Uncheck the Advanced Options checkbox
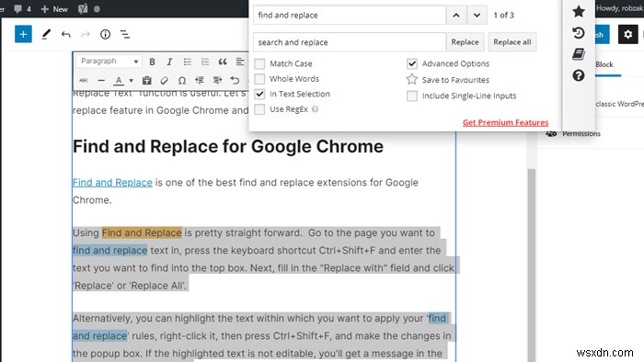This screenshot has width=644, height=362. (x=412, y=63)
